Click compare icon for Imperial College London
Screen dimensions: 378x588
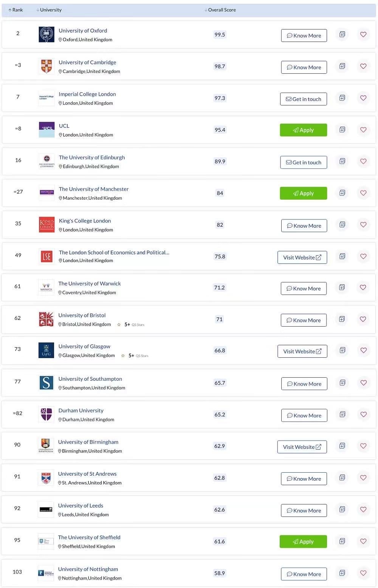point(342,98)
